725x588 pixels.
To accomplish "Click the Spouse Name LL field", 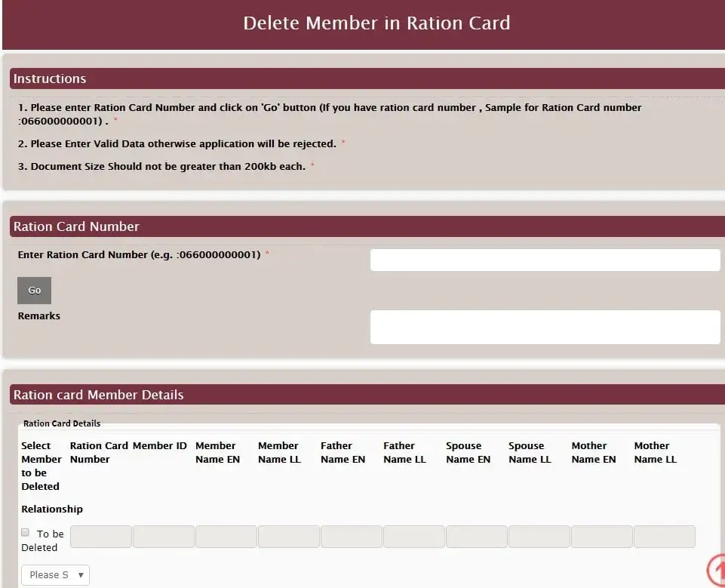I will coord(537,536).
